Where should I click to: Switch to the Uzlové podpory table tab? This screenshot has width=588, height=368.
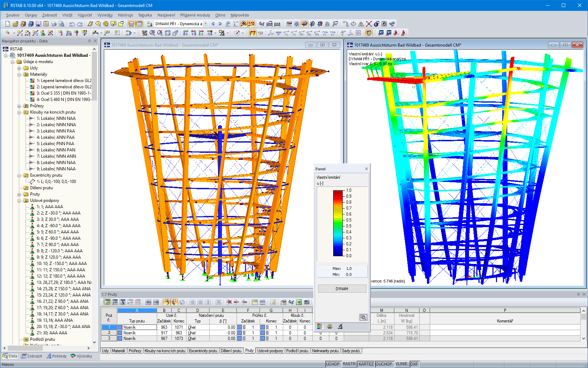click(270, 350)
